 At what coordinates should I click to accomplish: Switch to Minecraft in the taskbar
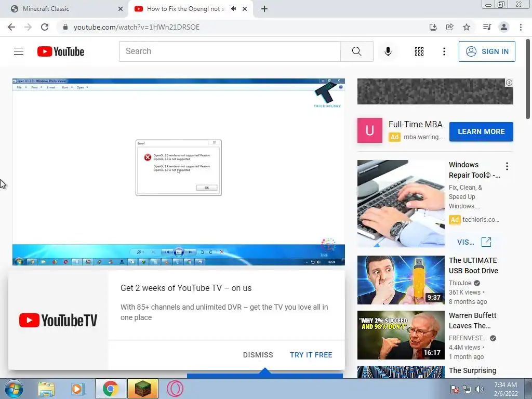(143, 389)
